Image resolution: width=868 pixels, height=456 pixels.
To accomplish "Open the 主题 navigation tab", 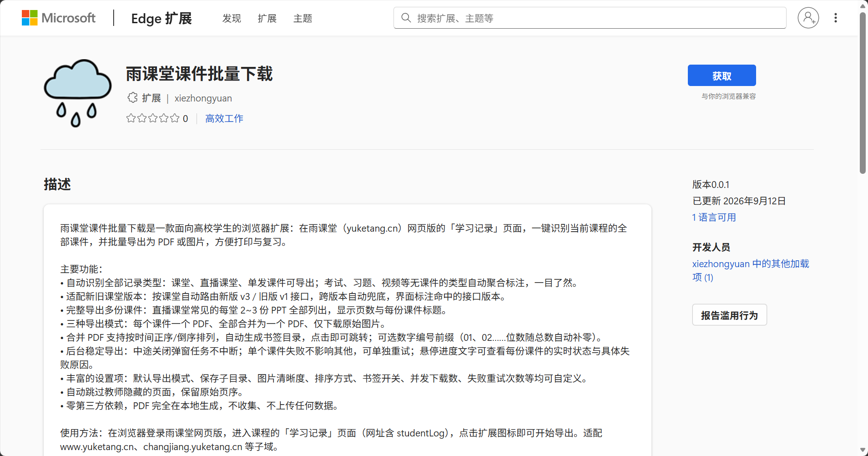I will (x=303, y=18).
